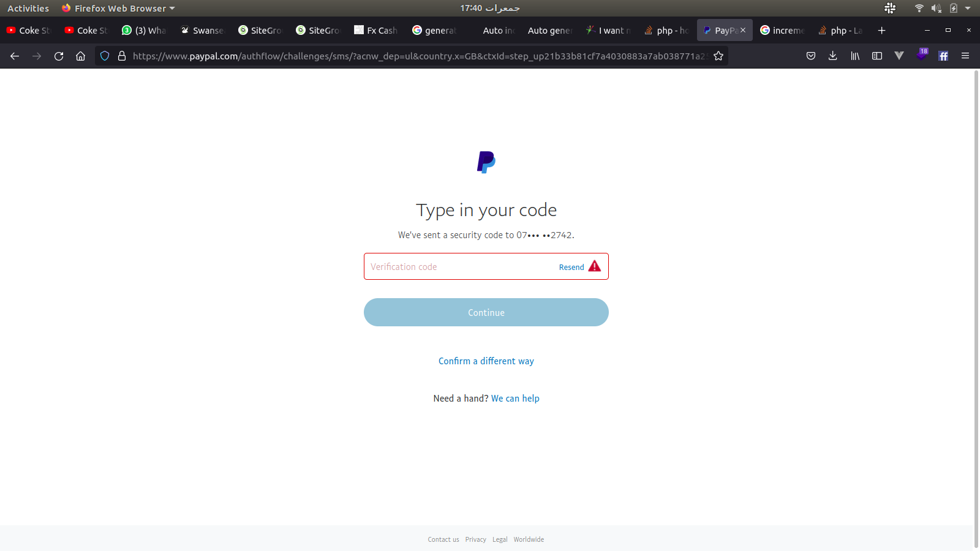This screenshot has height=551, width=980.
Task: Click the Resend code link
Action: click(x=571, y=268)
